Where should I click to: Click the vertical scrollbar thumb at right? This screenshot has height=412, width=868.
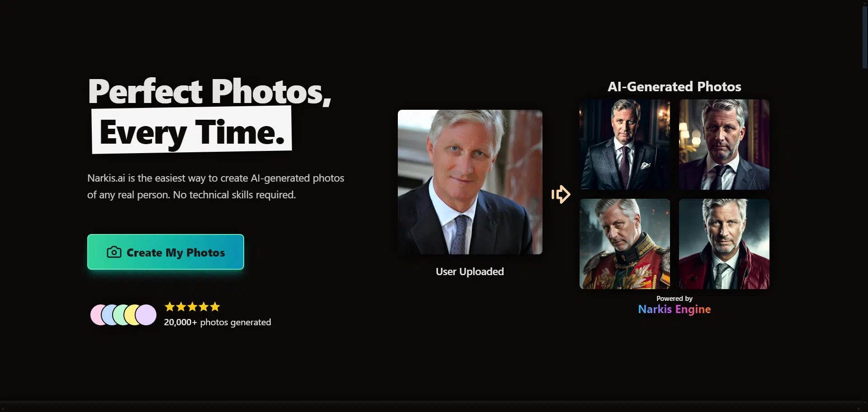[x=865, y=37]
